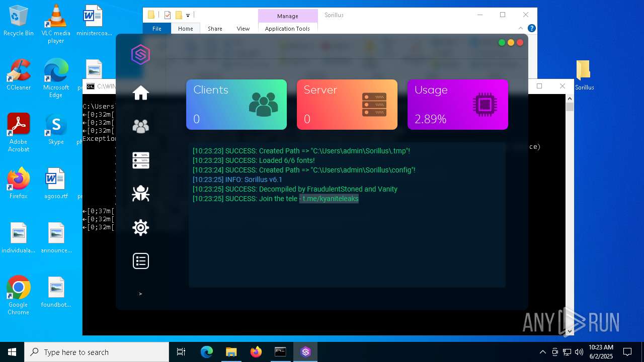Click the red circle window button
Viewport: 644px width, 362px height.
coord(520,43)
